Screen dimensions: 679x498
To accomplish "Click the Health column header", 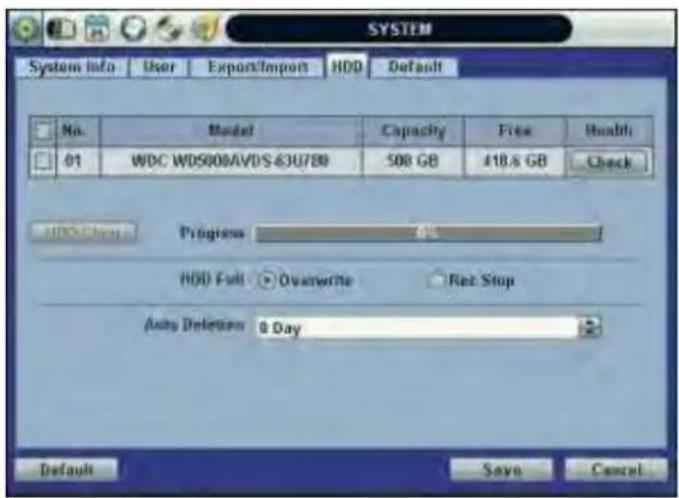I will 609,131.
